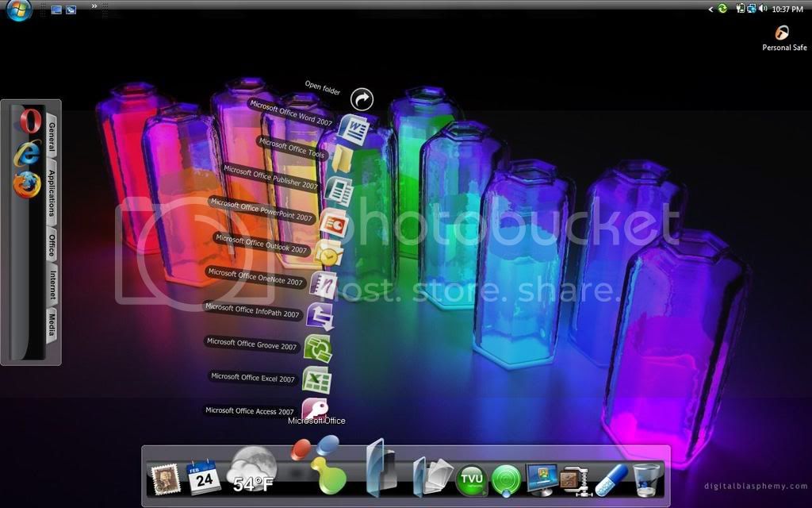The height and width of the screenshot is (508, 812).
Task: Launch Microsoft Office Groove 2007 icon
Action: tap(317, 348)
